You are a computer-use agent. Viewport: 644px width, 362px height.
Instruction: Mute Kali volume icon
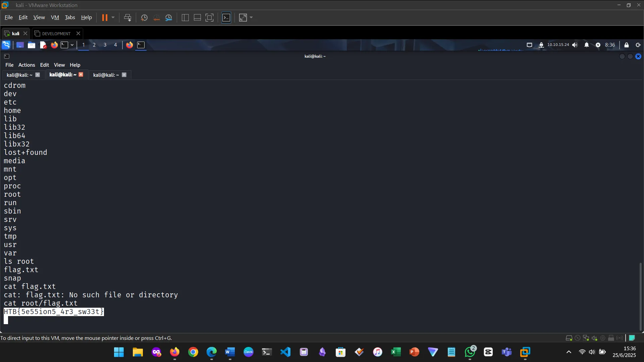click(575, 45)
